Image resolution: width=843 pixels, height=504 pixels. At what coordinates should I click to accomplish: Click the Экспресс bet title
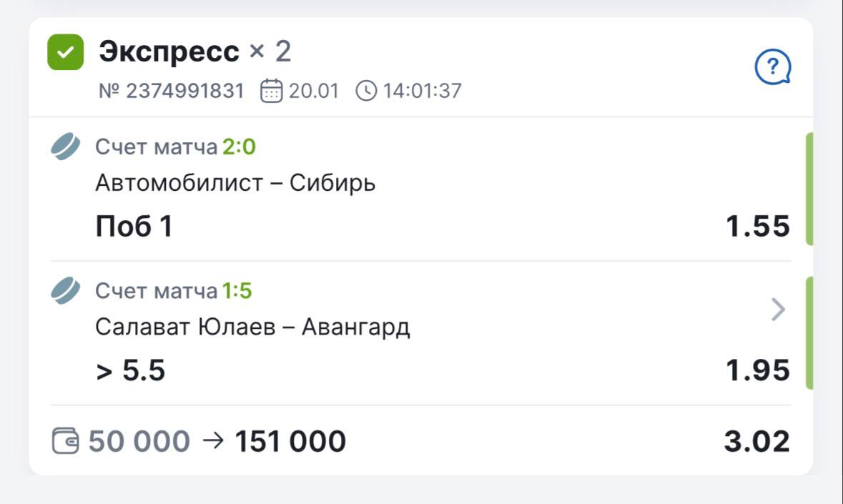pos(169,51)
